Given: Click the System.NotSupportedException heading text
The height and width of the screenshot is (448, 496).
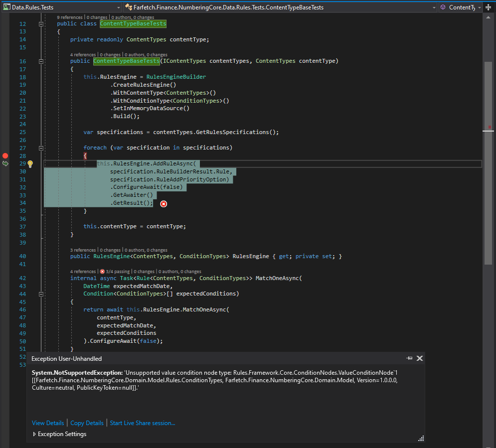Looking at the screenshot, I should point(77,373).
